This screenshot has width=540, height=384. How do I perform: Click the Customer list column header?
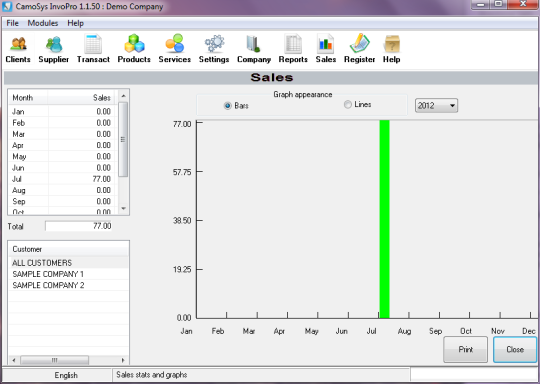click(69, 249)
